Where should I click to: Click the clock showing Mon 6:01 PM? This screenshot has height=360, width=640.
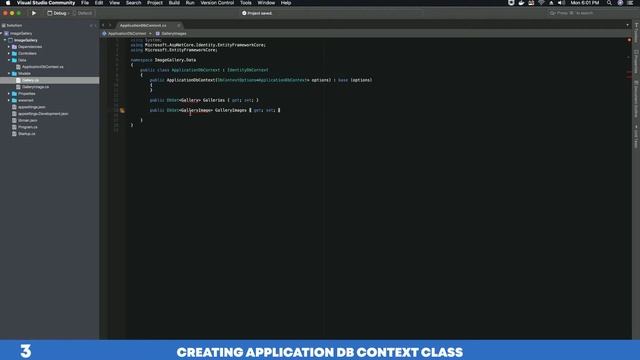coord(585,3)
